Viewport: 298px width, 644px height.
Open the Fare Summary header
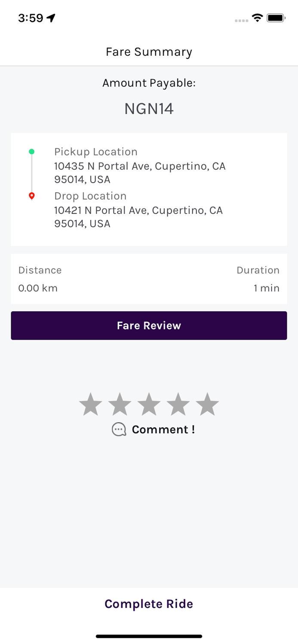[x=149, y=52]
